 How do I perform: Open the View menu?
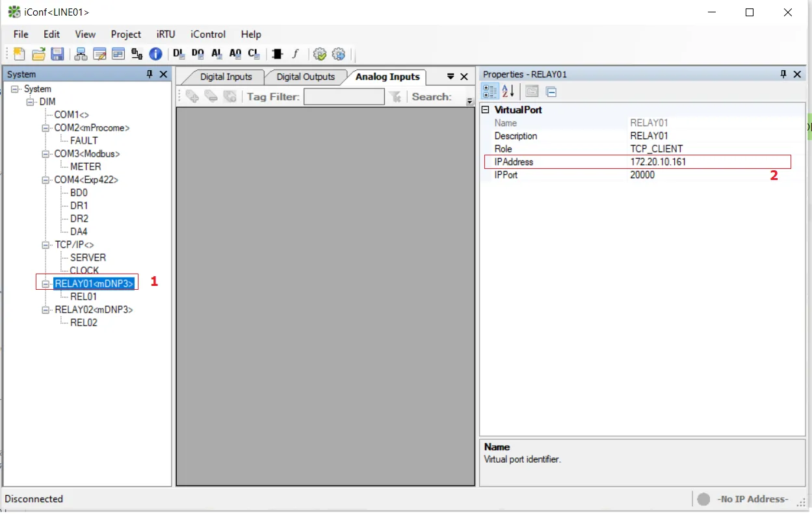coord(85,34)
